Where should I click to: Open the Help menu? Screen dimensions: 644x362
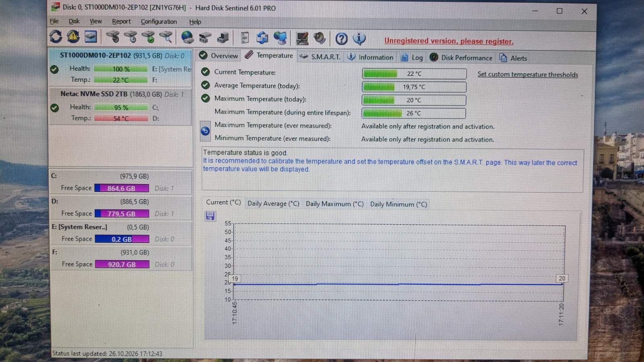(x=195, y=22)
